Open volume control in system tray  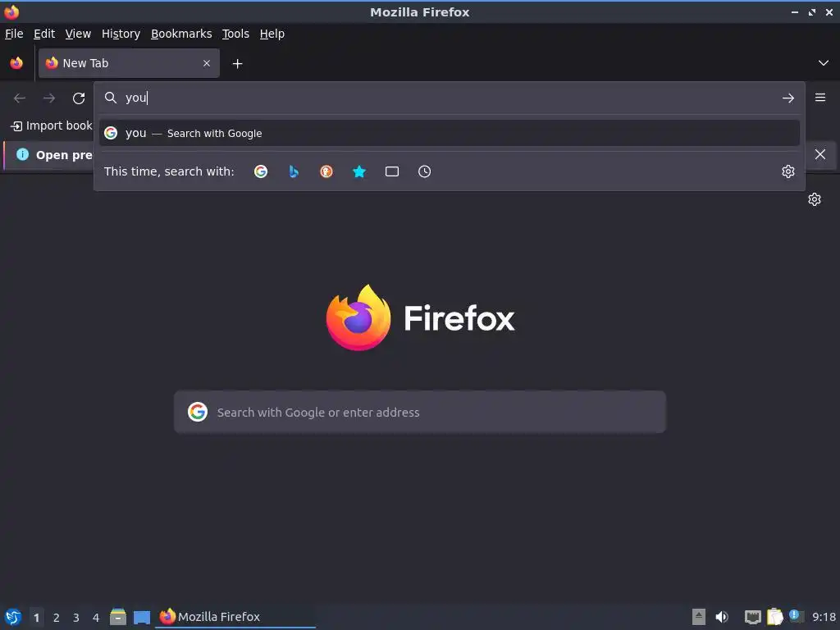coord(722,617)
